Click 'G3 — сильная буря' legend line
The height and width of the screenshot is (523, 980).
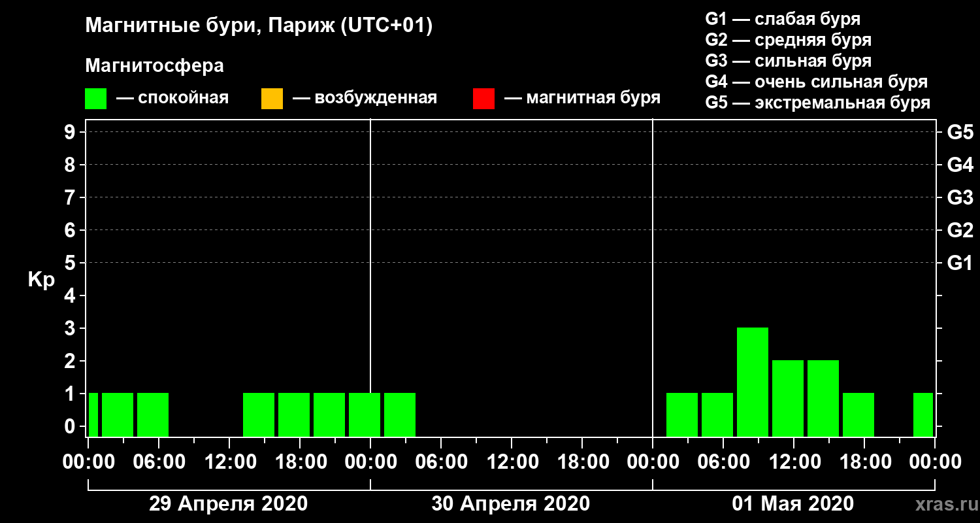pyautogui.click(x=788, y=61)
